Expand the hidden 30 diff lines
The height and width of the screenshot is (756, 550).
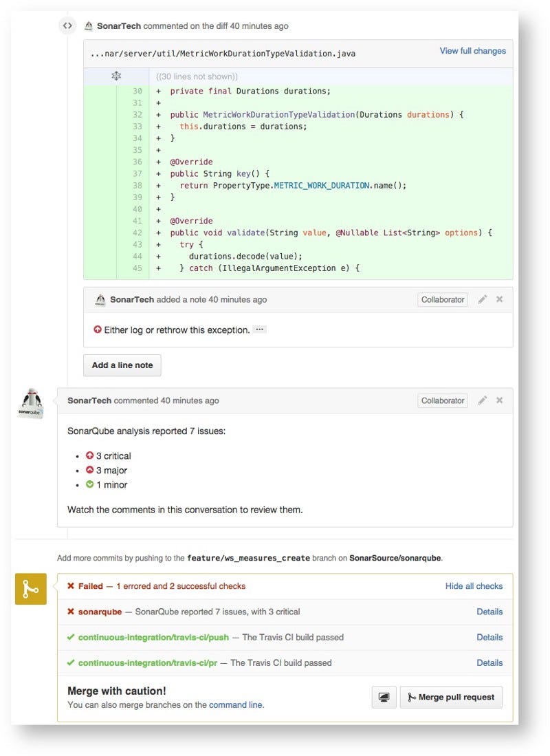(116, 77)
